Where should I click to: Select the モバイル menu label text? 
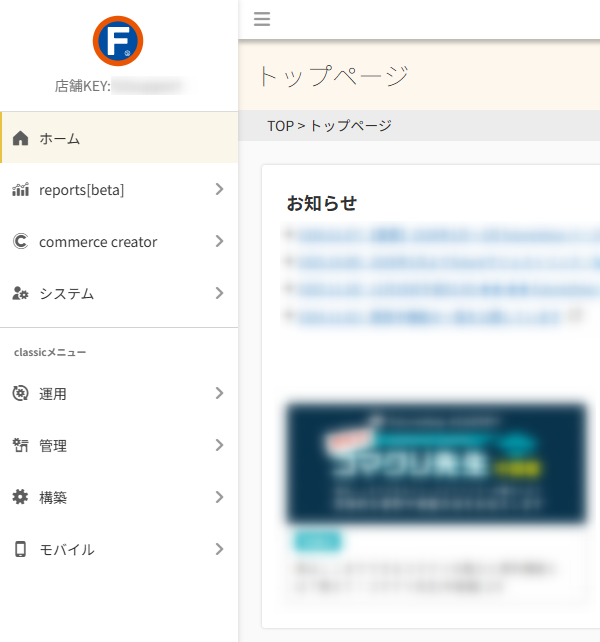(67, 550)
